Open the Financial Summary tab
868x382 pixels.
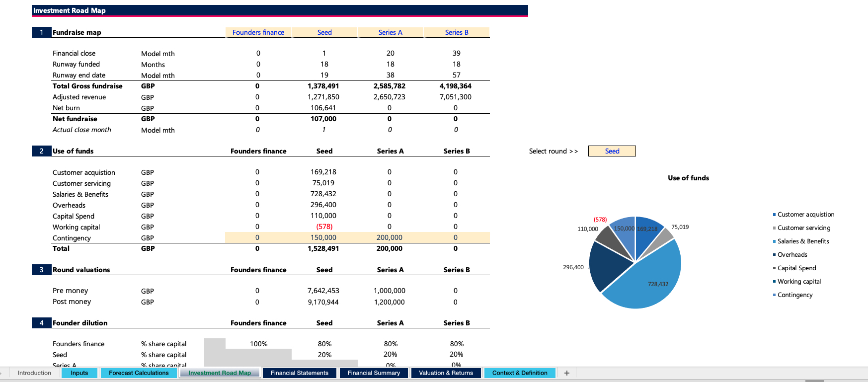[374, 373]
